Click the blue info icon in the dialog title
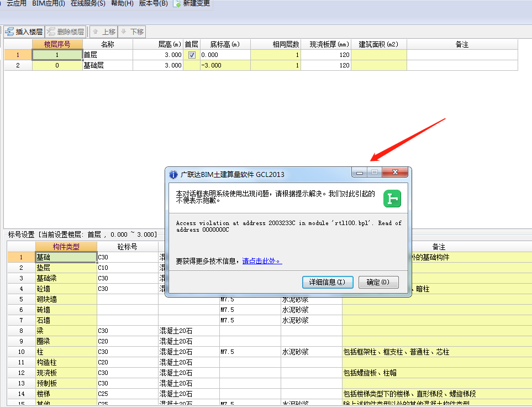Viewport: 532px width, 407px height. pyautogui.click(x=173, y=175)
